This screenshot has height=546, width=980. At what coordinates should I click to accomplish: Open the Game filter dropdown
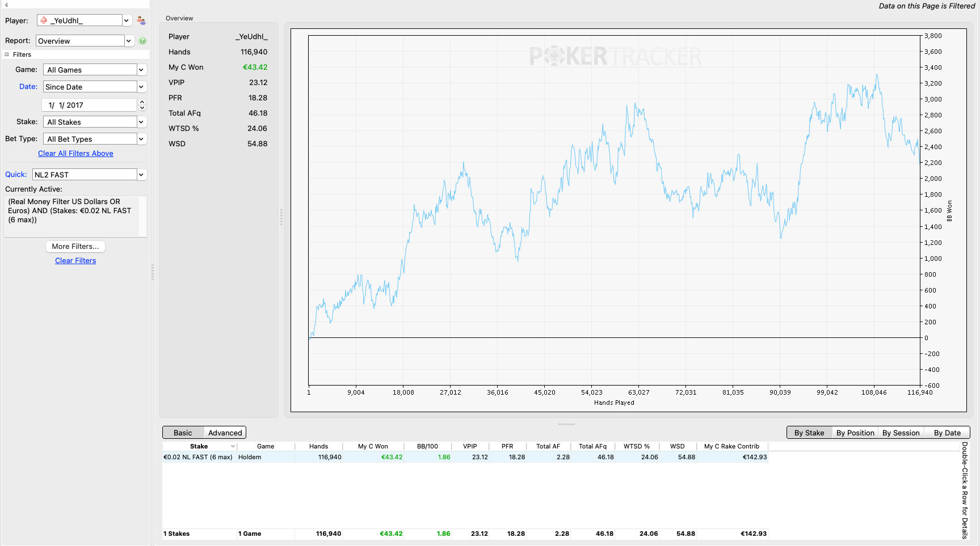tap(141, 70)
